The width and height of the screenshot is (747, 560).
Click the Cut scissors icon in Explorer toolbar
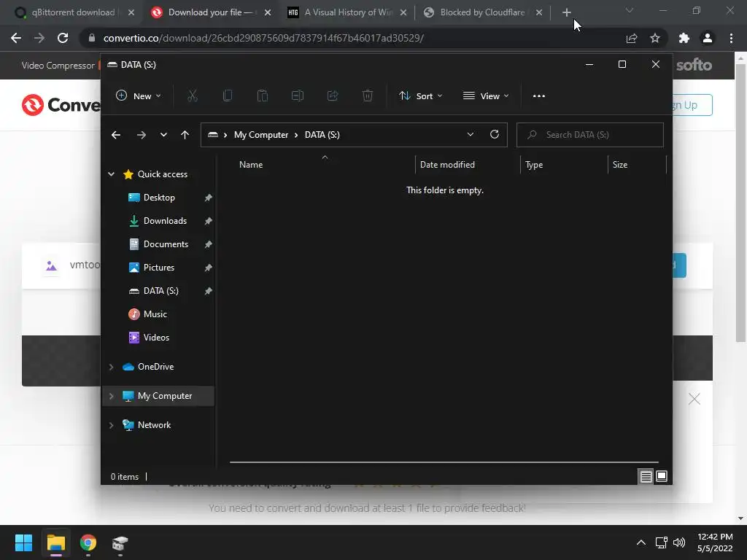click(x=193, y=96)
